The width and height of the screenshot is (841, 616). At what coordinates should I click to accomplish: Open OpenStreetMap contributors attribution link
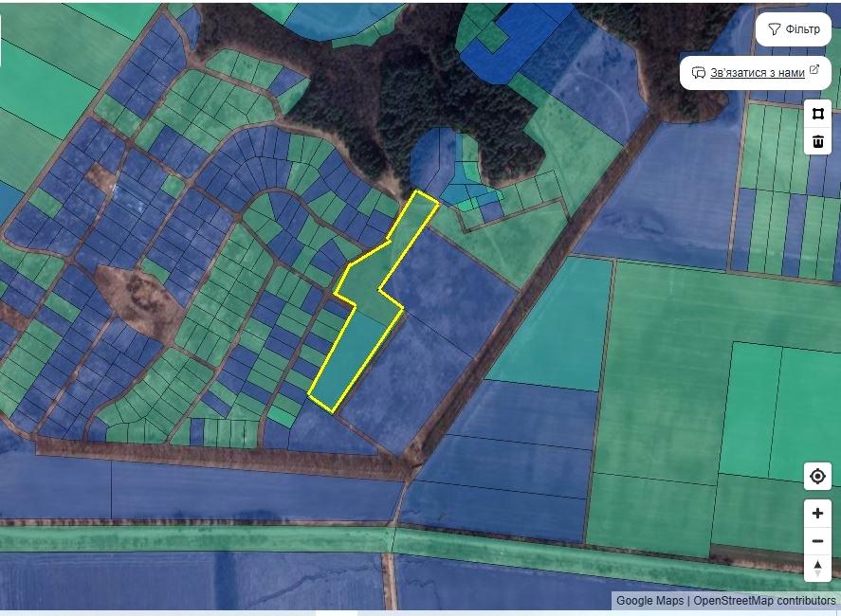click(x=764, y=601)
